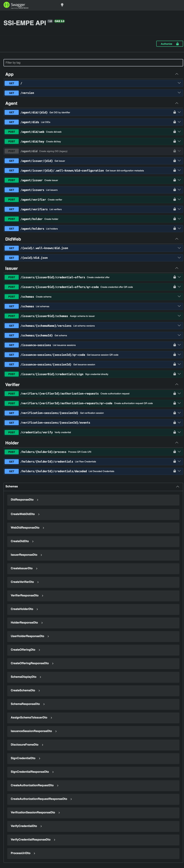The height and width of the screenshot is (868, 184).
Task: Click lock icon on List issuance sessions row
Action: pos(174,345)
